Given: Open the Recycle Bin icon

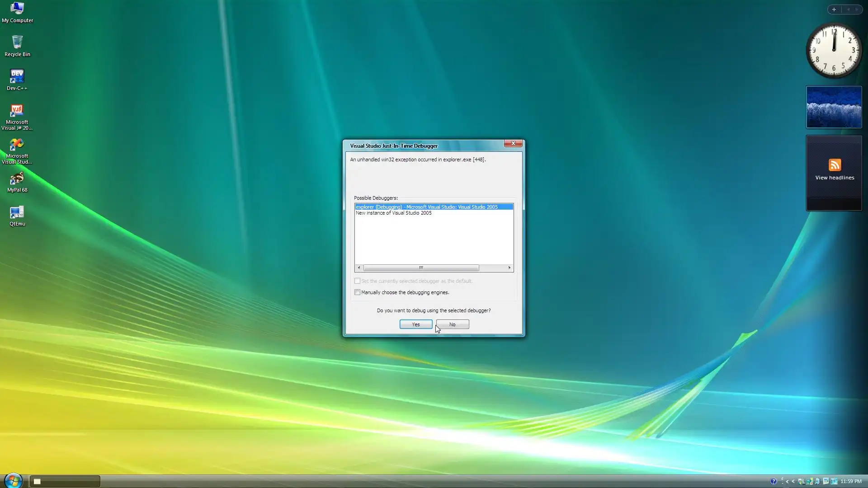Looking at the screenshot, I should pyautogui.click(x=17, y=46).
